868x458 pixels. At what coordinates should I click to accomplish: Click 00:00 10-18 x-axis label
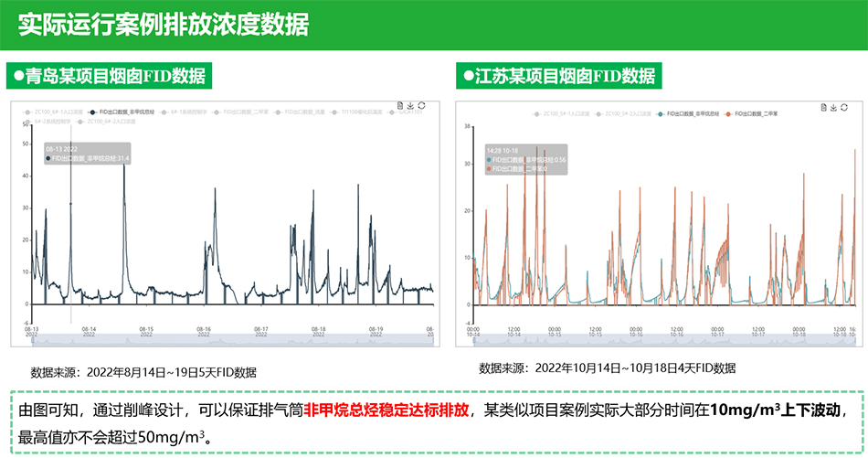coord(799,332)
